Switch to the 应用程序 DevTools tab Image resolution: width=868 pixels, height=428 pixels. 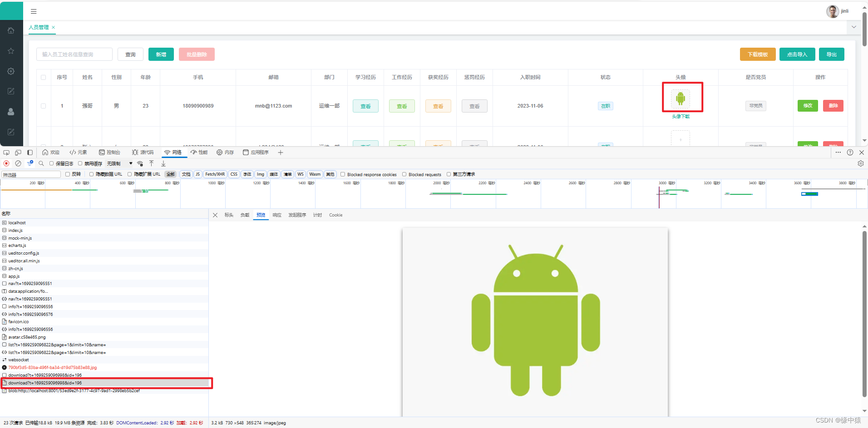coord(256,153)
